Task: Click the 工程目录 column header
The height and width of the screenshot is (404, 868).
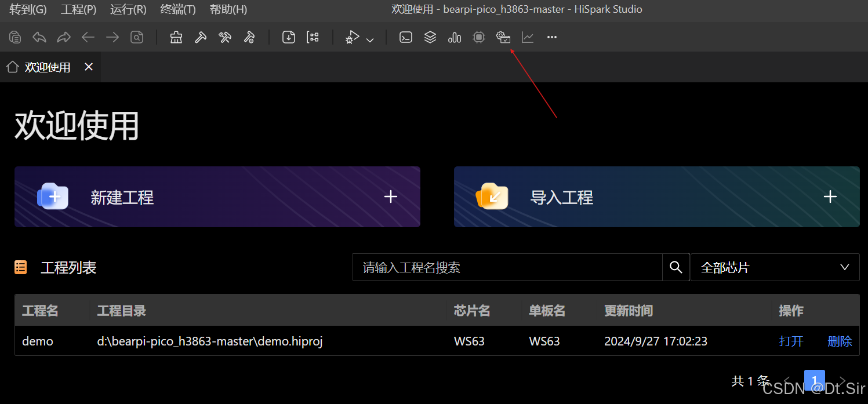Action: [122, 311]
